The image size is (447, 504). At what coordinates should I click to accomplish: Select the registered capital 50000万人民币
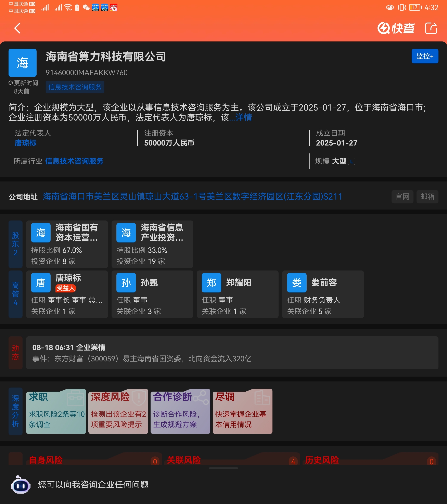(169, 143)
